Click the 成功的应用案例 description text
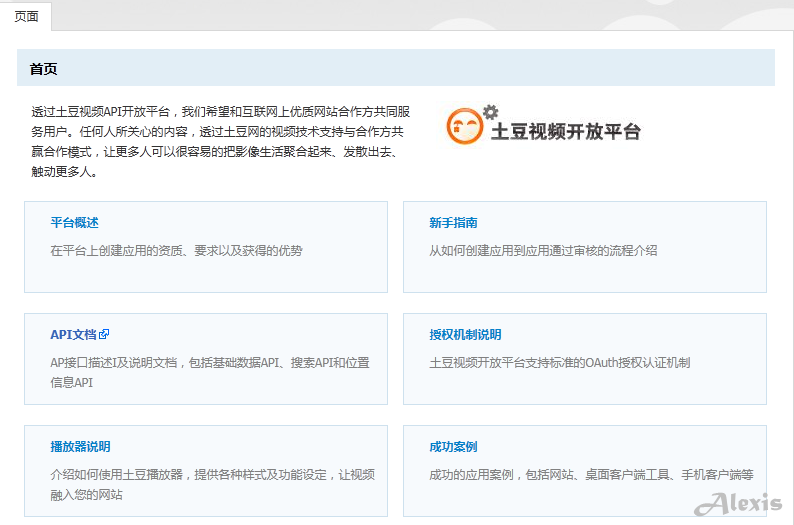794x525 pixels. pos(591,474)
